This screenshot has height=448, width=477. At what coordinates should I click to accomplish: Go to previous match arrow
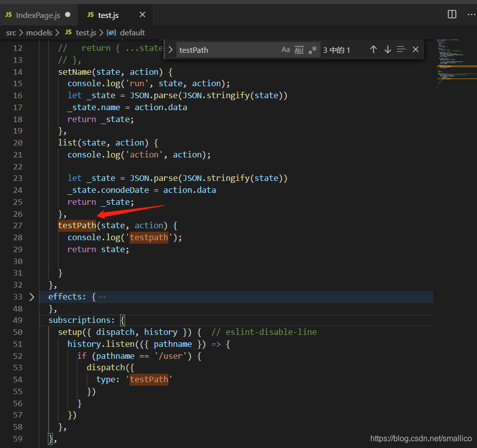point(373,49)
